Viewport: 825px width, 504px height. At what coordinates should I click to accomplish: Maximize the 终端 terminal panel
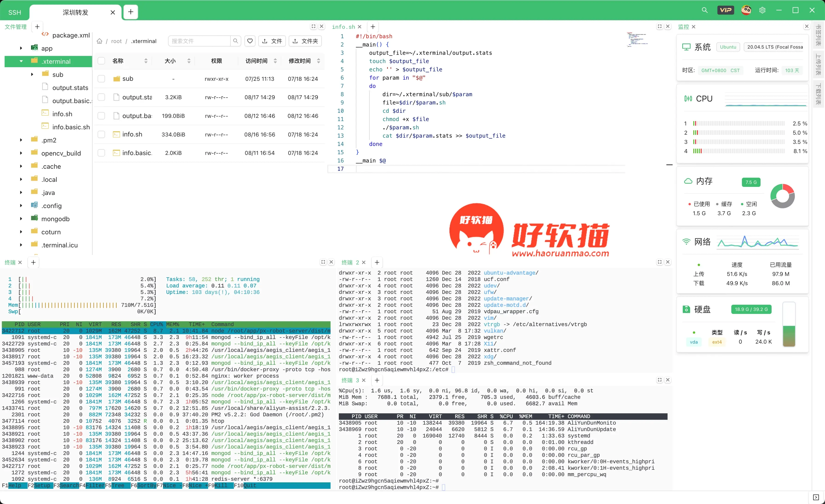[x=323, y=262]
